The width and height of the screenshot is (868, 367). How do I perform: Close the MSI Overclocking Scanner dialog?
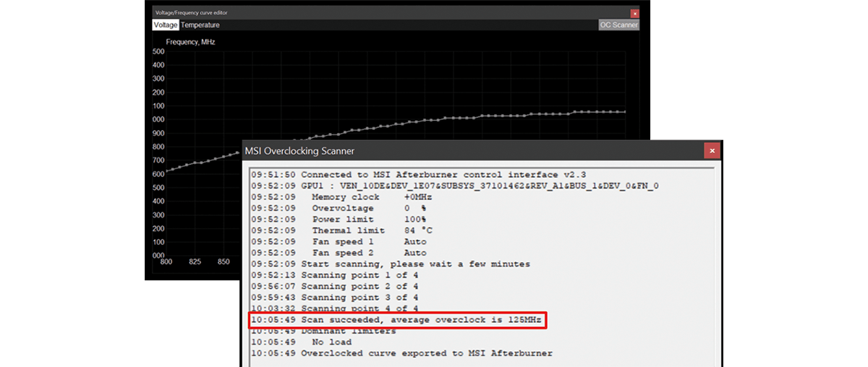[712, 150]
